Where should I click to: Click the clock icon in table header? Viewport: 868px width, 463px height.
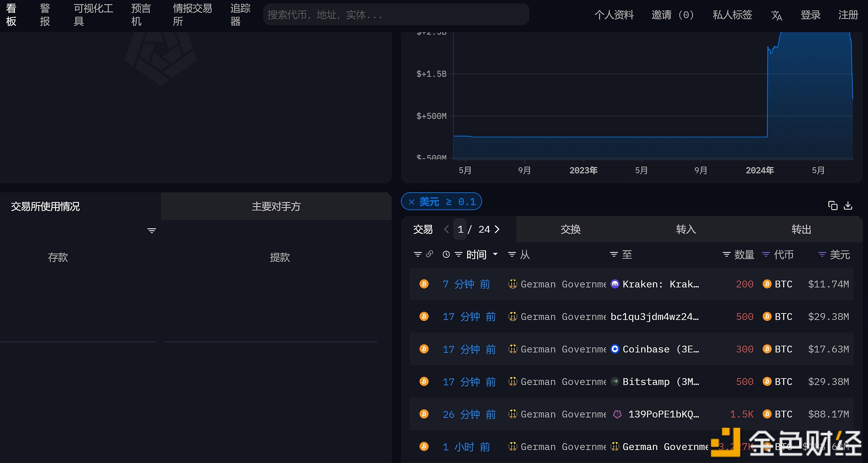click(446, 254)
